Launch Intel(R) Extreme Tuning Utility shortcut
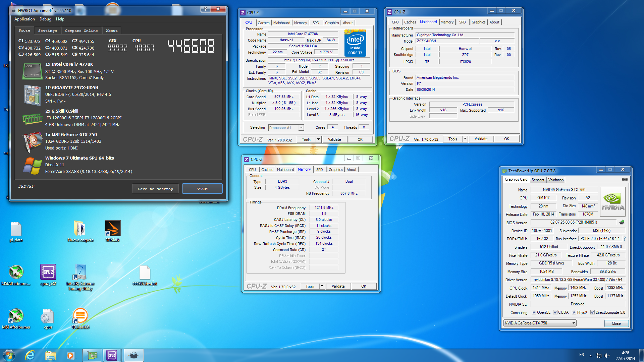 (x=80, y=277)
